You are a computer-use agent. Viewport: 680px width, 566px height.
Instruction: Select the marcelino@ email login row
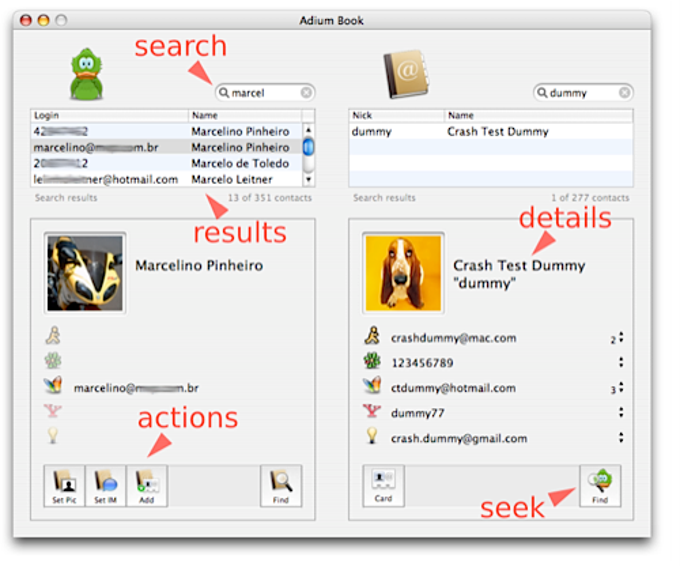pos(167,147)
